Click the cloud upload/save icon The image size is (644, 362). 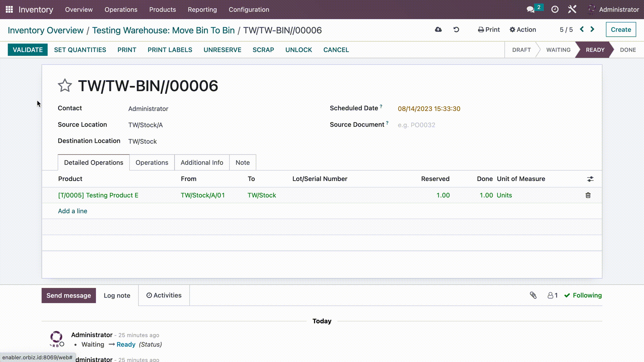(438, 29)
